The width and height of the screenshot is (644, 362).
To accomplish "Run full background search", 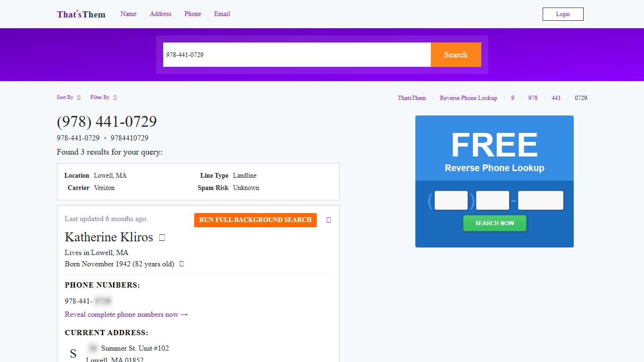I will pos(255,220).
